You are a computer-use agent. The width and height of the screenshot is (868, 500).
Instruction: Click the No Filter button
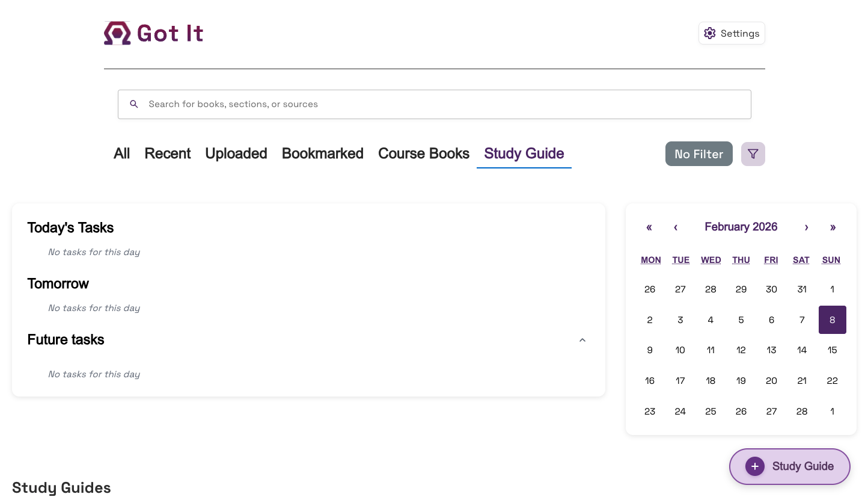tap(698, 154)
